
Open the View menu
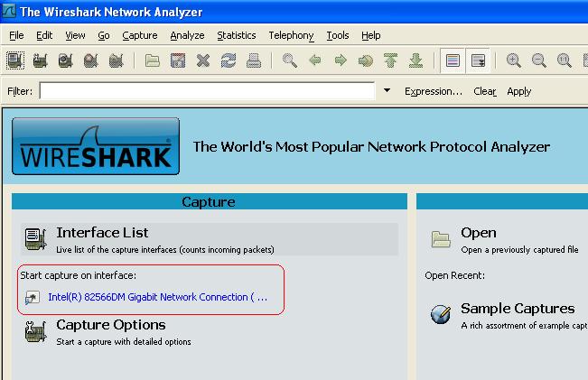point(75,35)
